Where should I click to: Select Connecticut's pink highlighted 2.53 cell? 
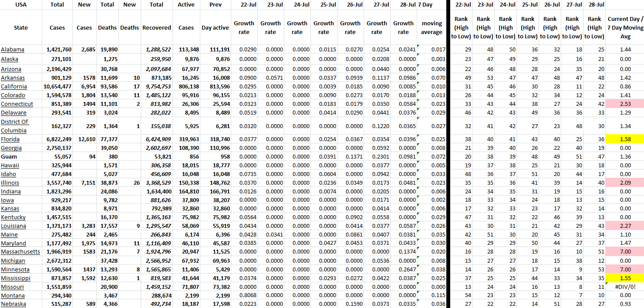point(625,104)
